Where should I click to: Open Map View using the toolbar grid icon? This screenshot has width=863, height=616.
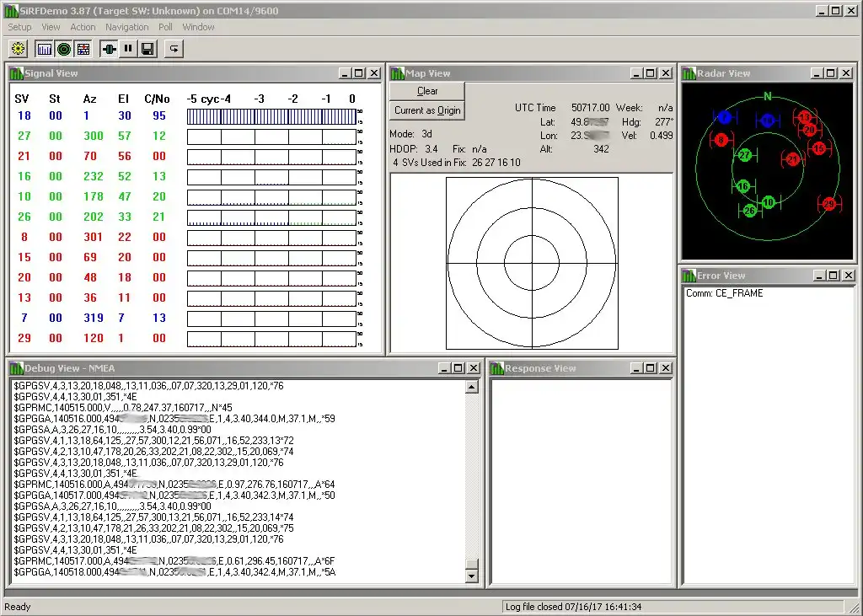tap(83, 49)
